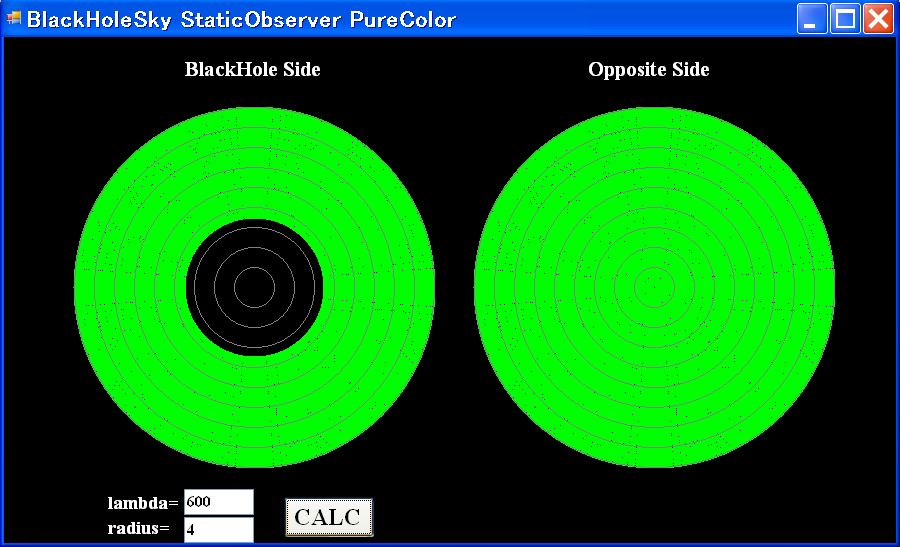Click the "radius=" label
The image size is (900, 547).
tap(138, 528)
